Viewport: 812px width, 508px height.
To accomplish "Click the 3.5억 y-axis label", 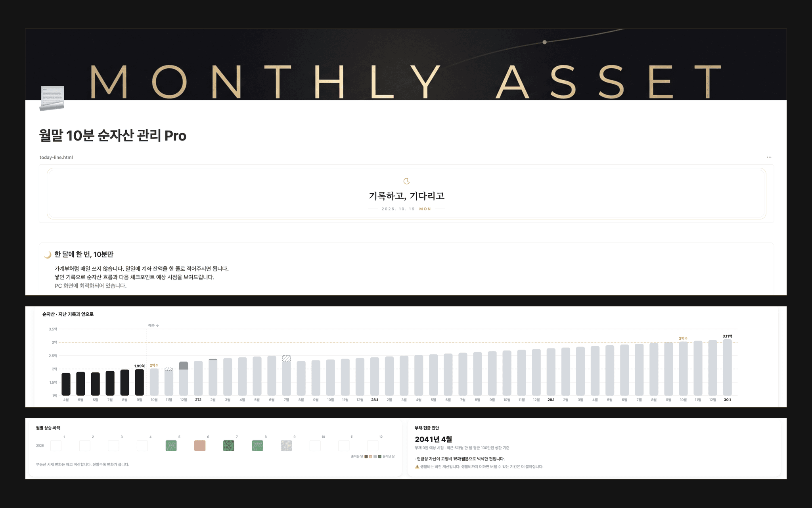I will tap(53, 329).
